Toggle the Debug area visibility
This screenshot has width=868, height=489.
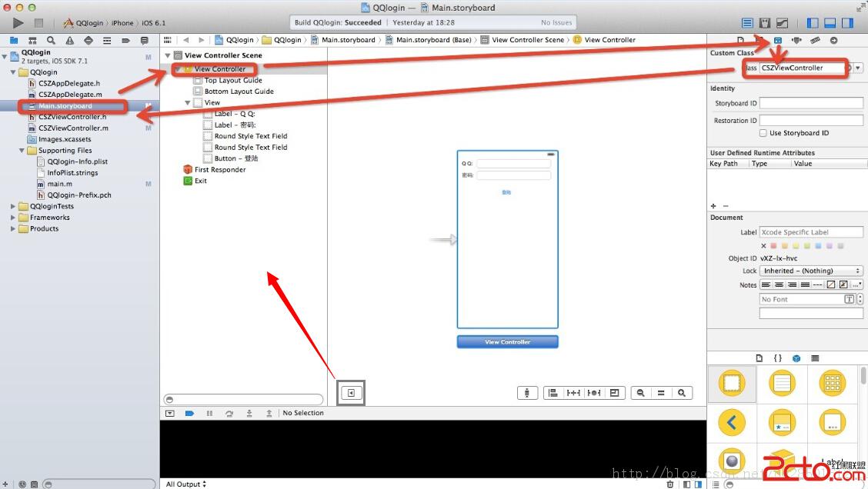[x=830, y=22]
